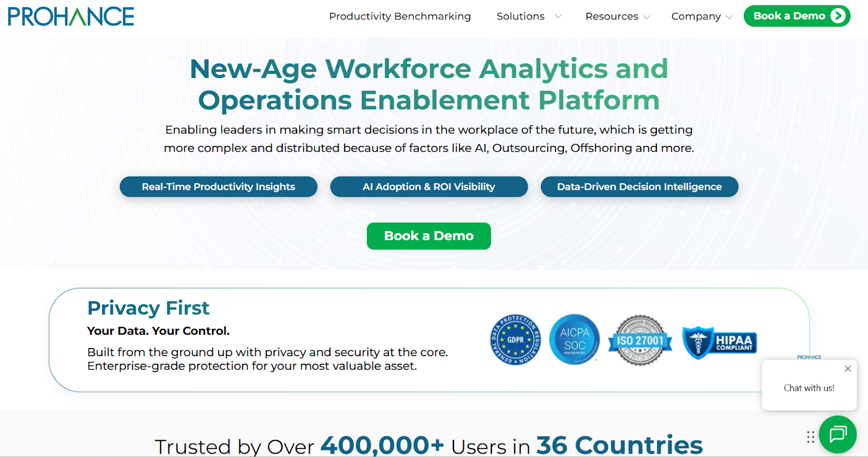The height and width of the screenshot is (457, 868).
Task: Click the green Book a Demo hero button
Action: pos(429,236)
